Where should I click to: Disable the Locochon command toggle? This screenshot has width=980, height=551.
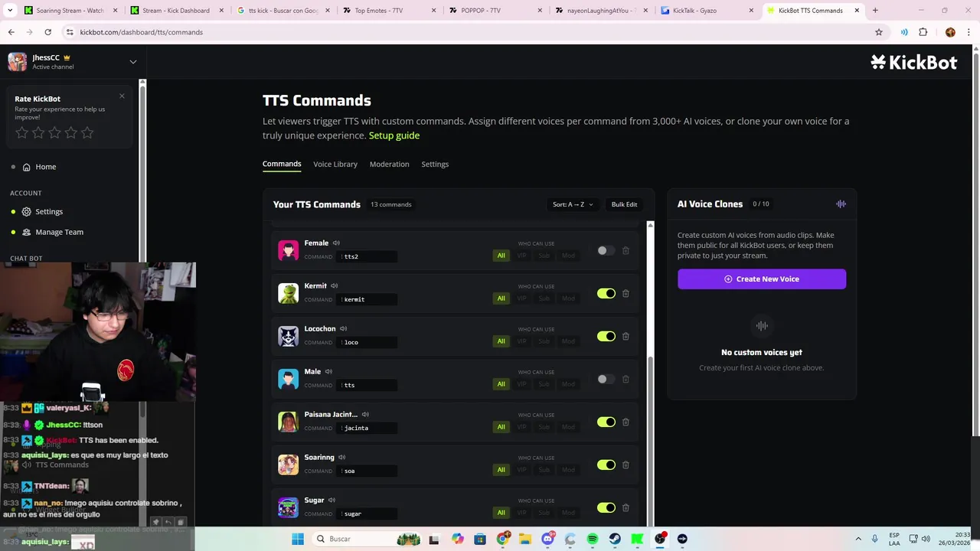606,337
